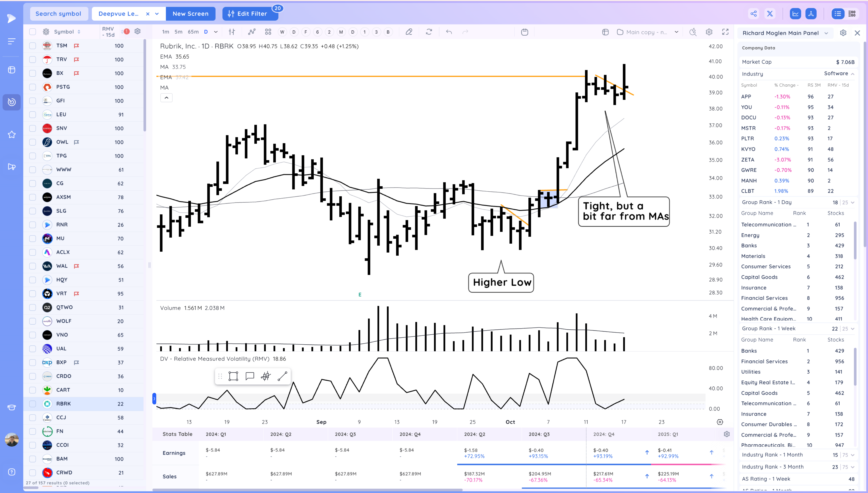Expand the chart interval dropdown arrow

pyautogui.click(x=216, y=32)
